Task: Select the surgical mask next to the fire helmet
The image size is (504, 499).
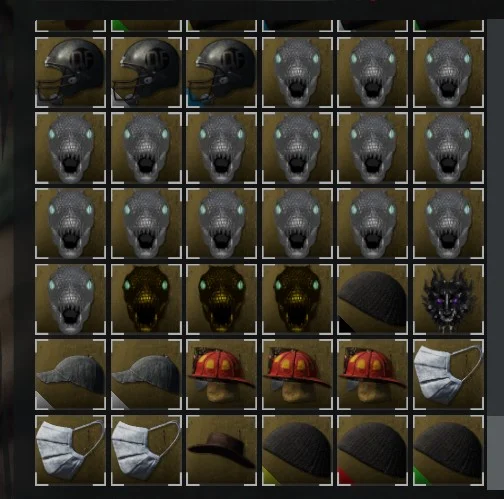Action: click(448, 375)
